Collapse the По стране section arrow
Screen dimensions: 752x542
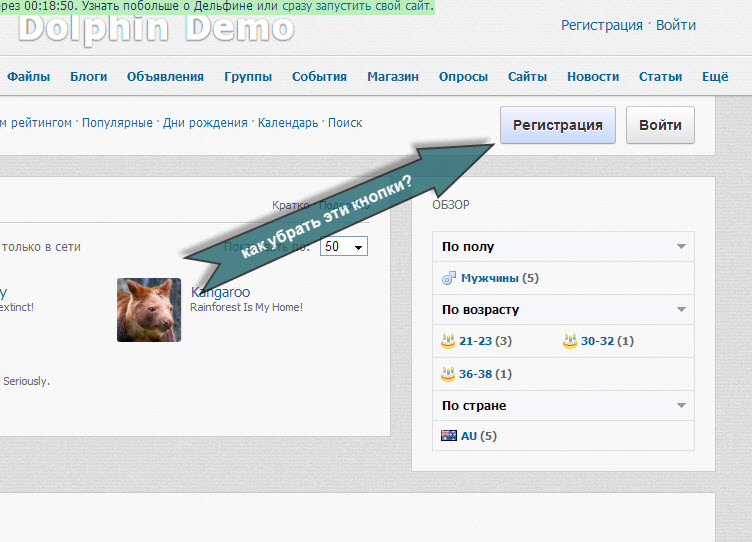681,406
